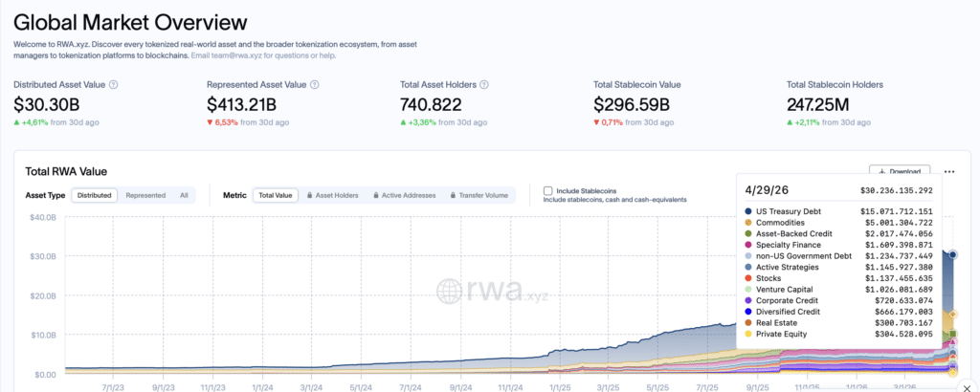This screenshot has width=980, height=392.
Task: Click the Global Market Overview heading
Action: tap(130, 23)
